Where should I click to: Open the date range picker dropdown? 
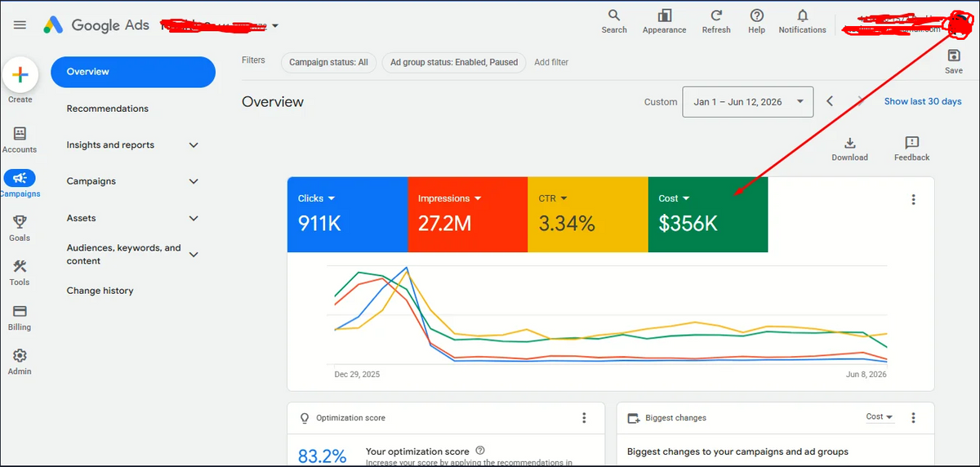748,102
